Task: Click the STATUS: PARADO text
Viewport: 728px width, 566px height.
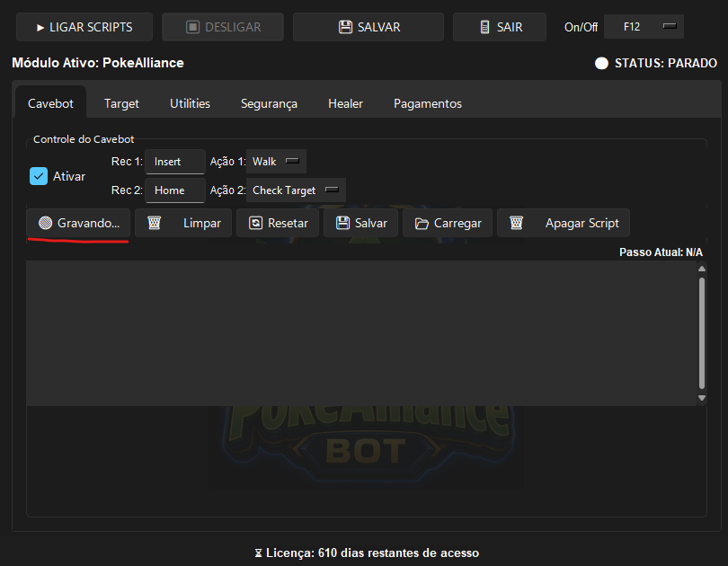Action: point(666,63)
